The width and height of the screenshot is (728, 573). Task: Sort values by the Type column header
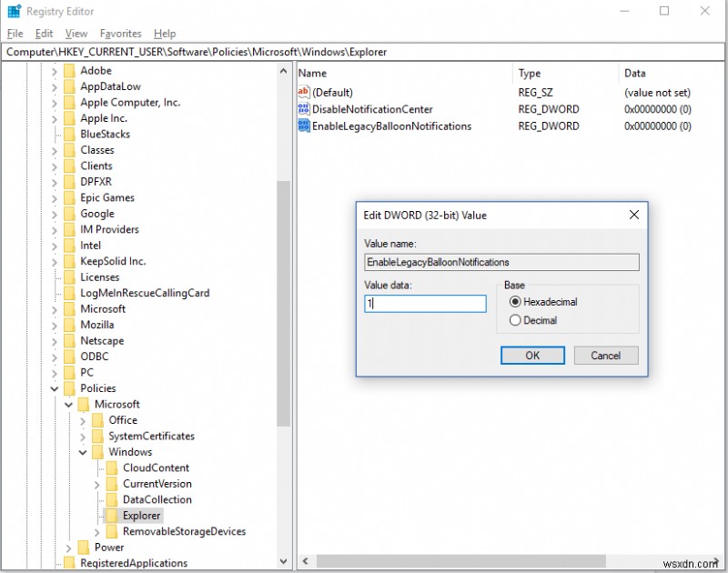565,74
